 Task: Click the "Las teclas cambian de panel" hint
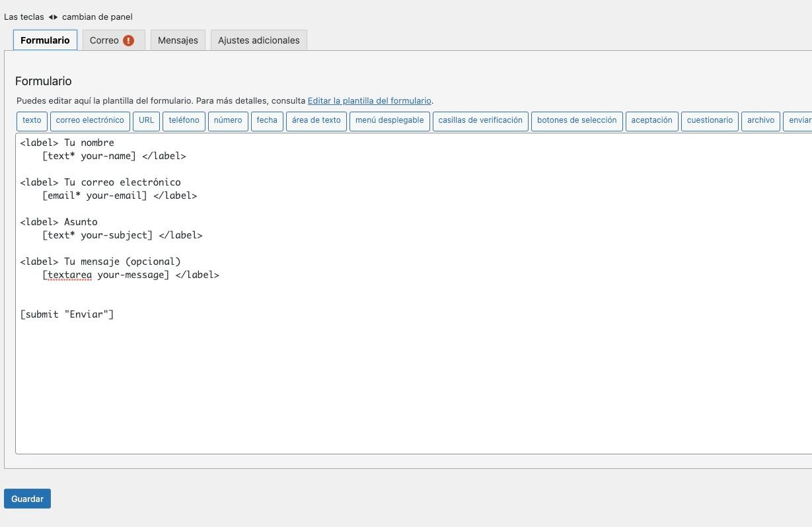coord(68,17)
